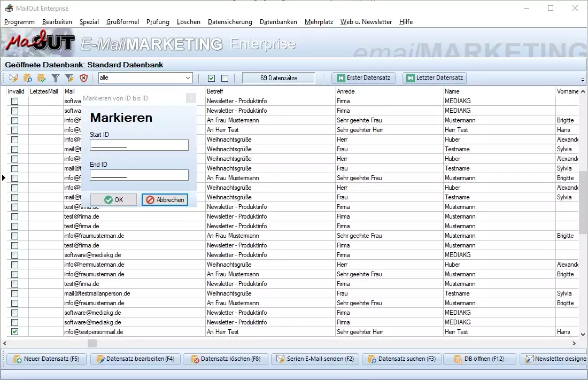Click the red shield block icon

click(x=83, y=78)
